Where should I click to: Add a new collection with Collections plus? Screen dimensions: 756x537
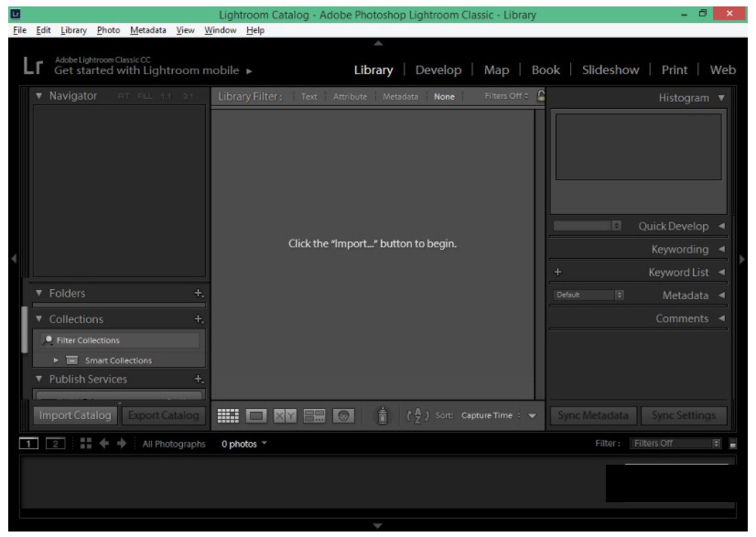click(x=199, y=319)
